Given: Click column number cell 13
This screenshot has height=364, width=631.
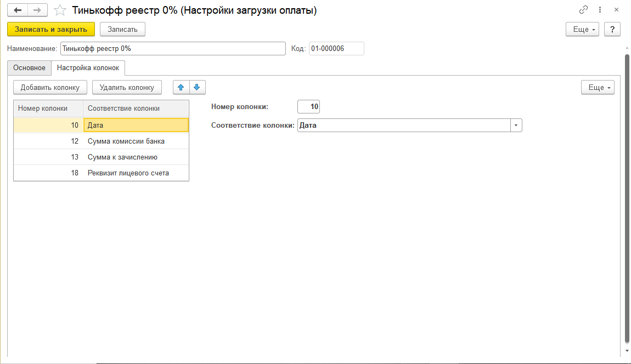Looking at the screenshot, I should tap(48, 157).
